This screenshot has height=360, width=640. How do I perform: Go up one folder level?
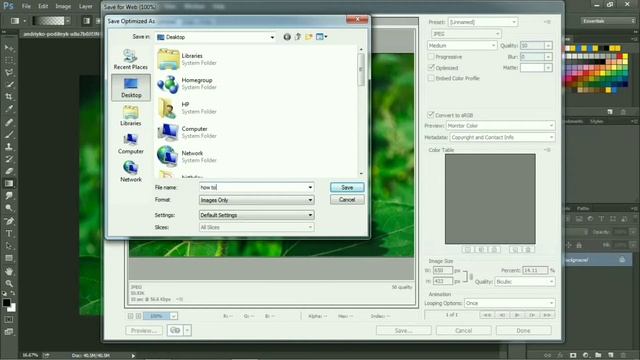[298, 37]
